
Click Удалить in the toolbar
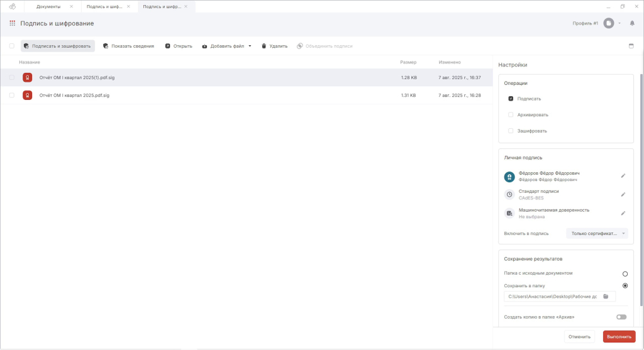274,46
